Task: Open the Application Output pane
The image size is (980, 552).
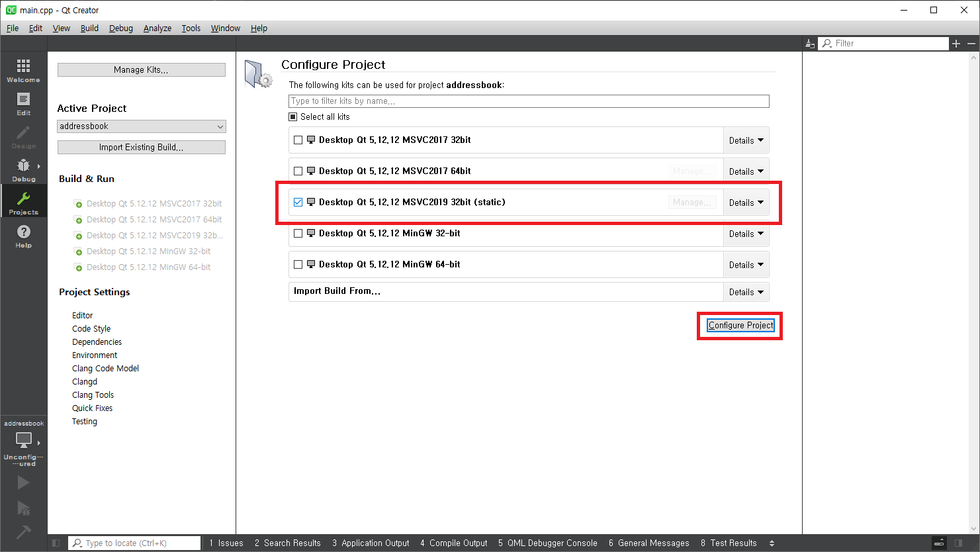Action: click(371, 543)
